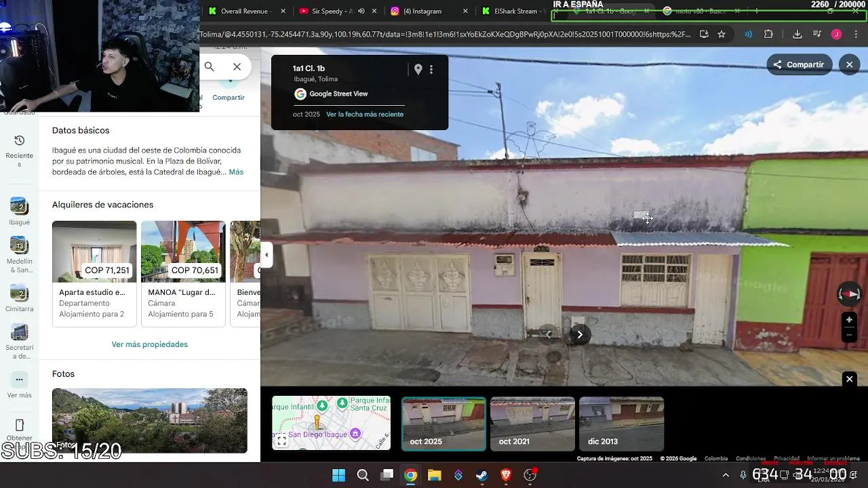
Task: Click Privacidad footer link
Action: (787, 459)
